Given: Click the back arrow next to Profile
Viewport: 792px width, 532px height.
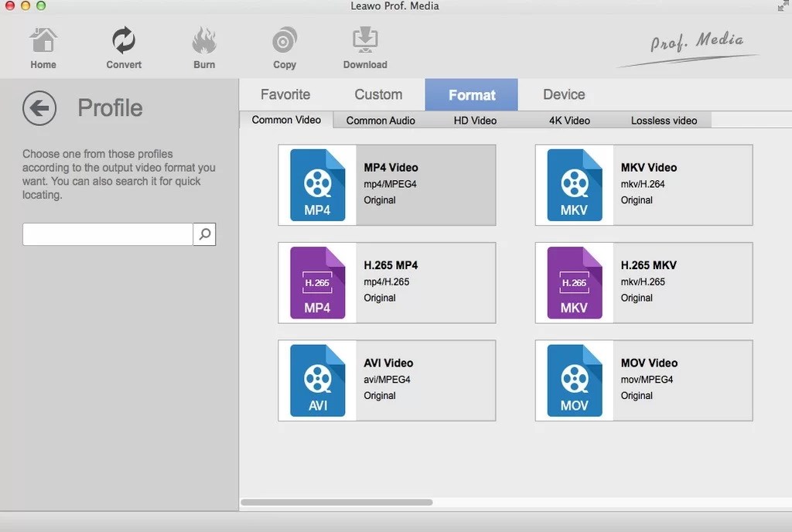Looking at the screenshot, I should [x=39, y=108].
